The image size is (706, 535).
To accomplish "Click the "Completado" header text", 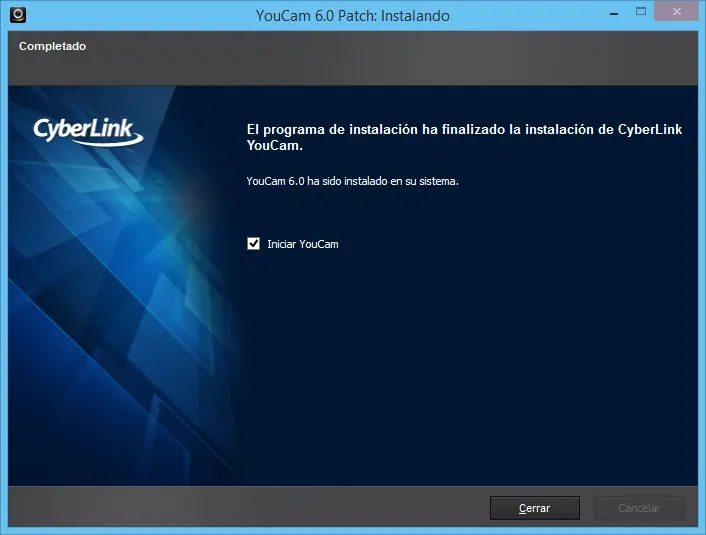I will 52,46.
